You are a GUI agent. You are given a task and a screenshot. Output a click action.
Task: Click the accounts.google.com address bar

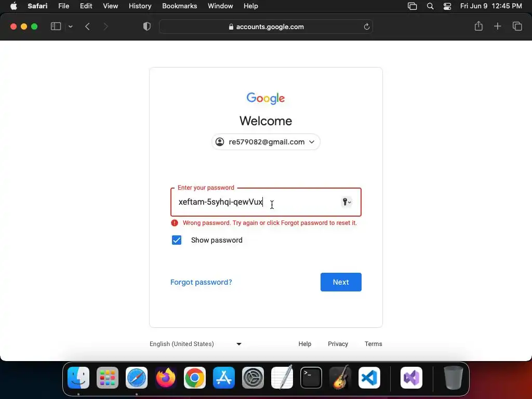[266, 26]
